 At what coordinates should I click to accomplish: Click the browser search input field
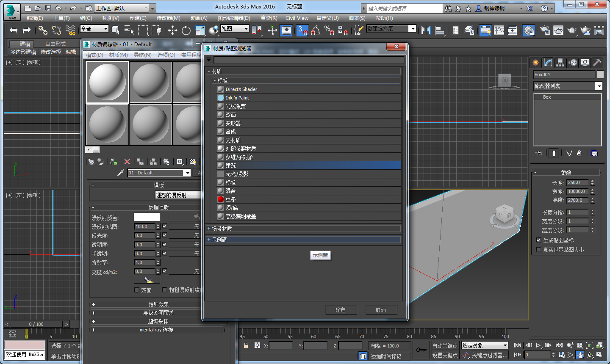coord(309,60)
